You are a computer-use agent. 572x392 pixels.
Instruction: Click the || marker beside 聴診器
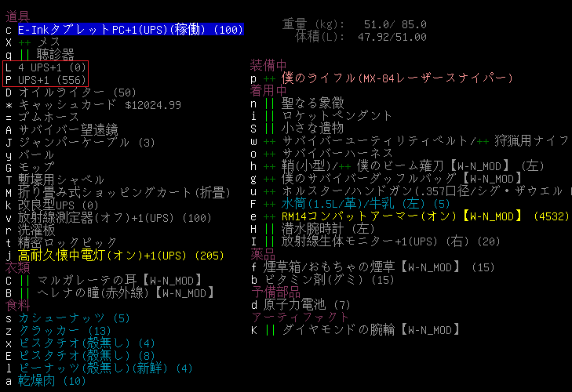pos(24,54)
